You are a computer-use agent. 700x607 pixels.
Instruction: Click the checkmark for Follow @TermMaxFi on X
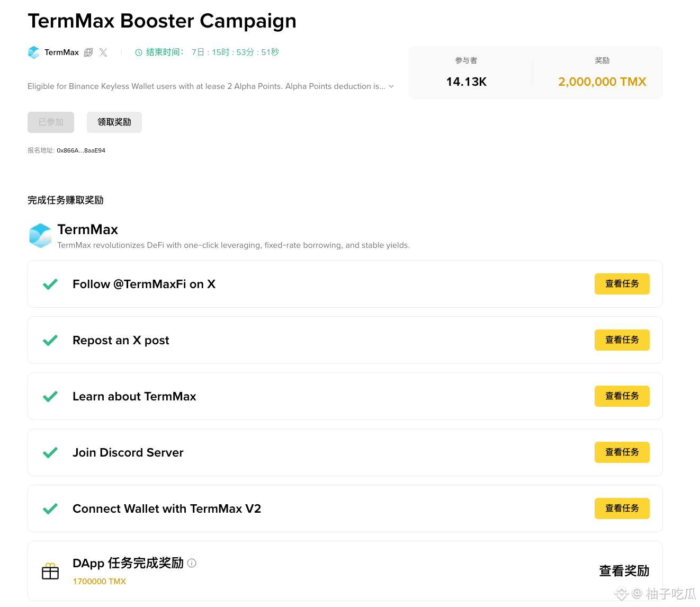50,284
